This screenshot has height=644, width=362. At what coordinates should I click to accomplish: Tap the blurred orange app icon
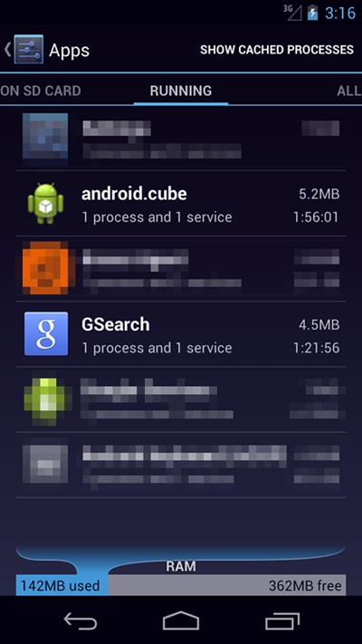(46, 269)
